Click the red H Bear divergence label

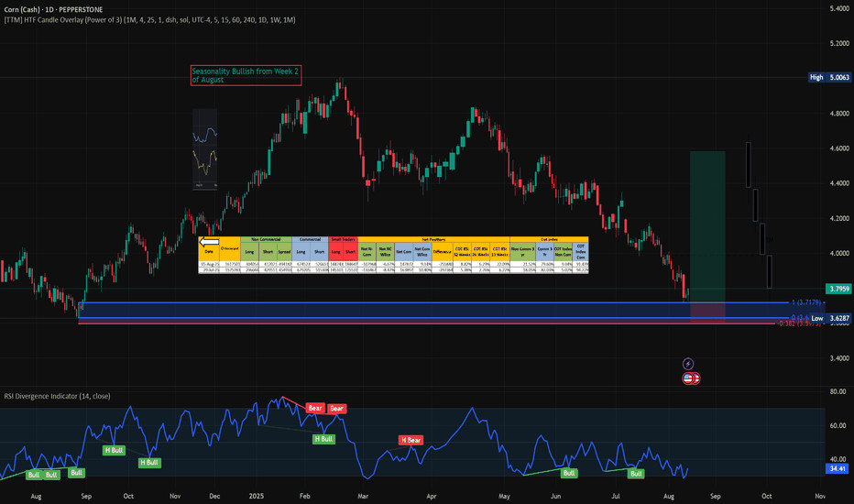[x=409, y=440]
